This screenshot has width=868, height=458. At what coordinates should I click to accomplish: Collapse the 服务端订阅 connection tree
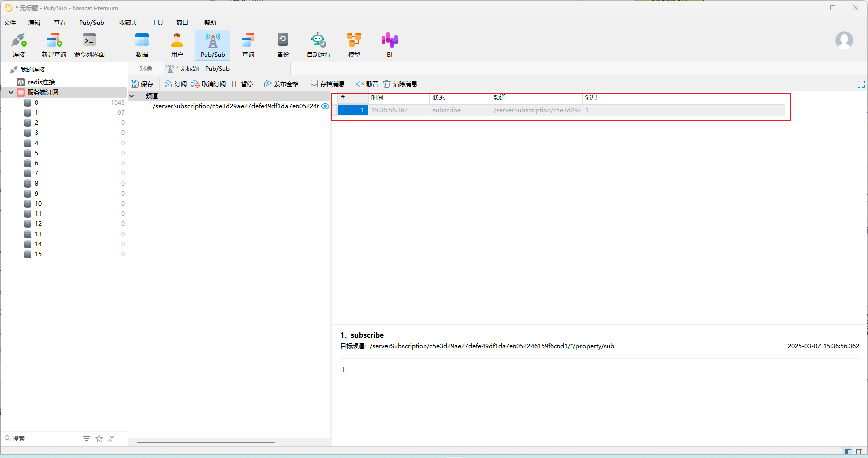(x=11, y=92)
